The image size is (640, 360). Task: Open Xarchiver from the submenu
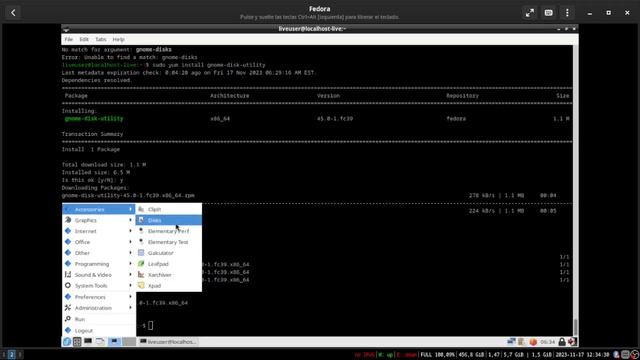[x=169, y=275]
